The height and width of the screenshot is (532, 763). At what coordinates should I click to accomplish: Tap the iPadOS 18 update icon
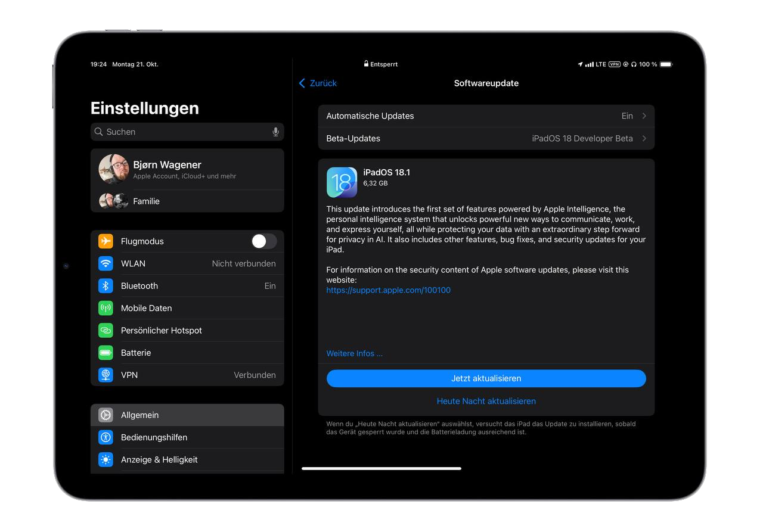click(342, 182)
